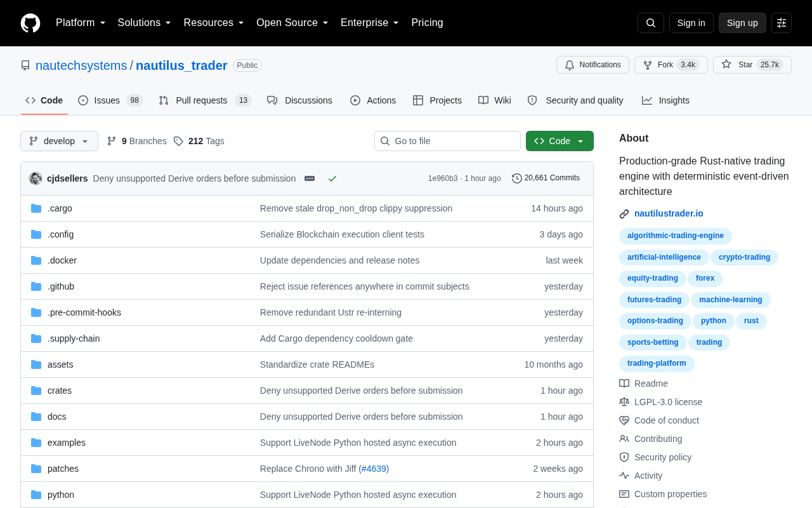812x508 pixels.
Task: Expand the Platform menu
Action: (81, 23)
